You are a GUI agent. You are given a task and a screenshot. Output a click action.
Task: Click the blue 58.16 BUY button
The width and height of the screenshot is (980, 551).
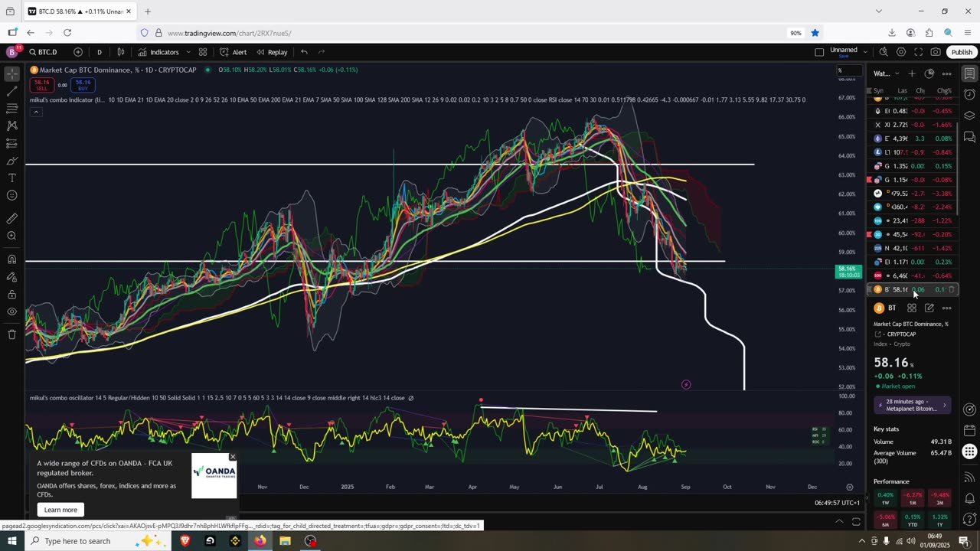83,85
